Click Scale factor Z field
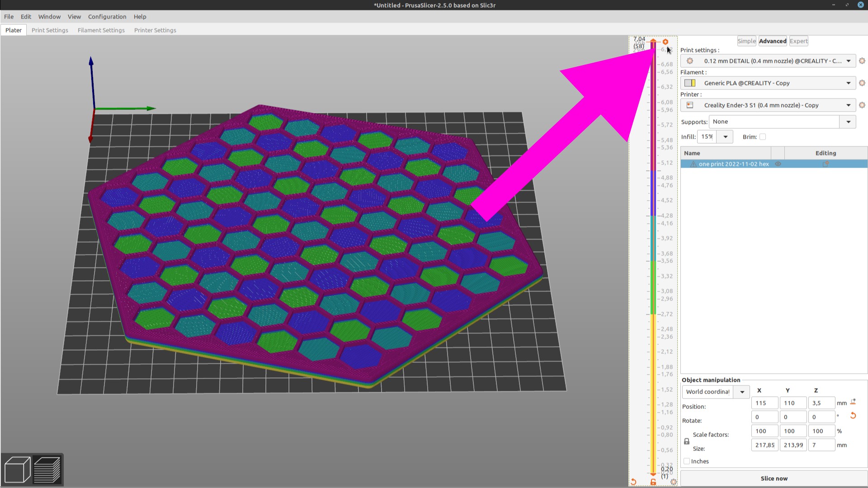The width and height of the screenshot is (868, 488). (x=821, y=431)
